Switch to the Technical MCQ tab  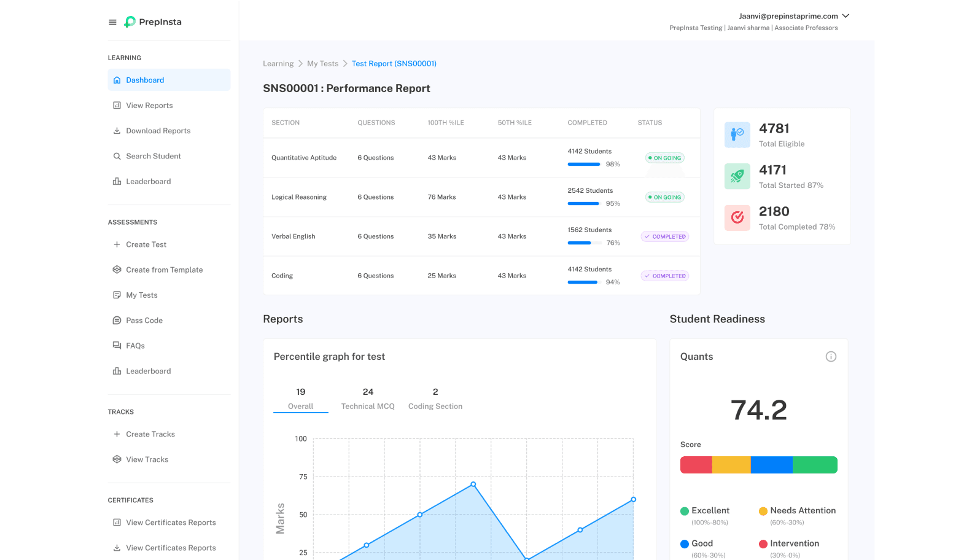(x=368, y=399)
